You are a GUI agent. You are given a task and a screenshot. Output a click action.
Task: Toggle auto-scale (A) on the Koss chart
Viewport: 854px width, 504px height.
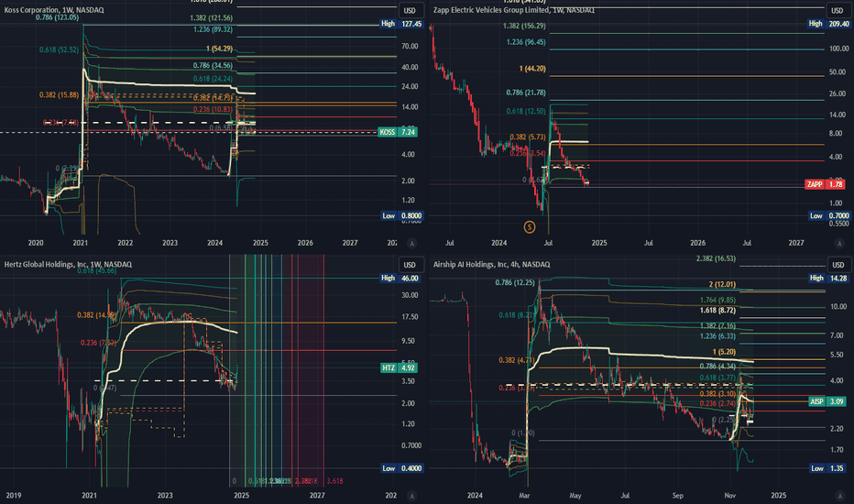411,243
